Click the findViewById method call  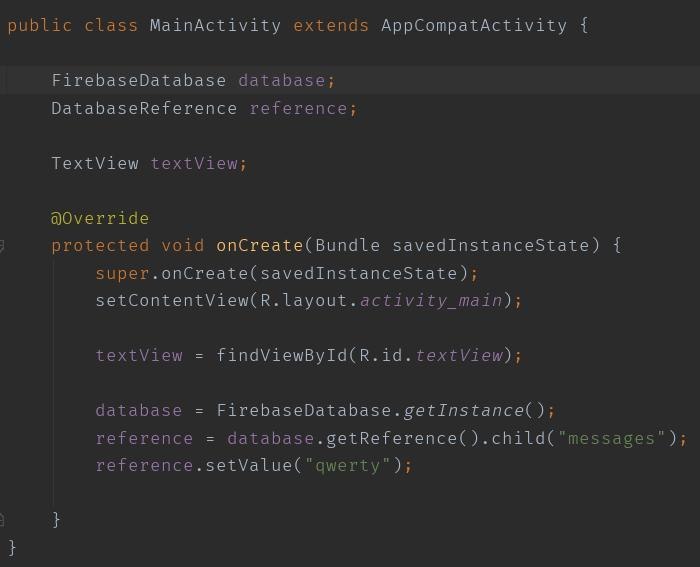(282, 355)
